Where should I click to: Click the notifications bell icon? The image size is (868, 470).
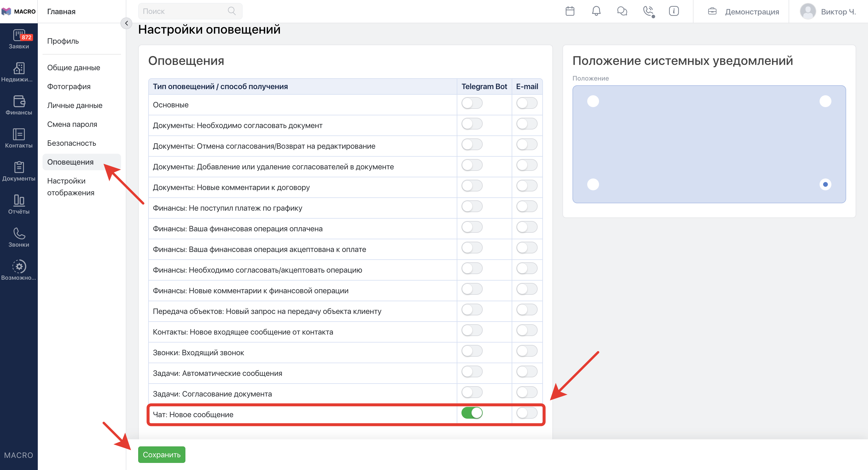pyautogui.click(x=596, y=12)
